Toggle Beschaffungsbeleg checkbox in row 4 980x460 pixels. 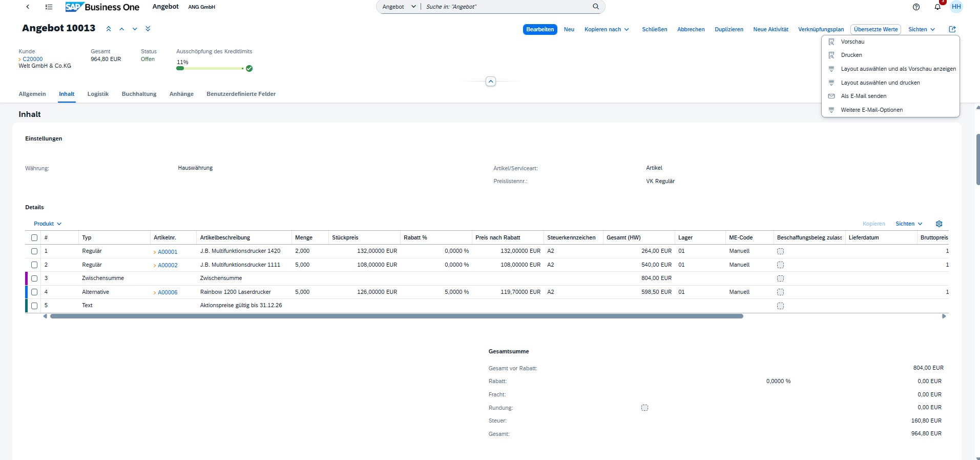click(780, 292)
